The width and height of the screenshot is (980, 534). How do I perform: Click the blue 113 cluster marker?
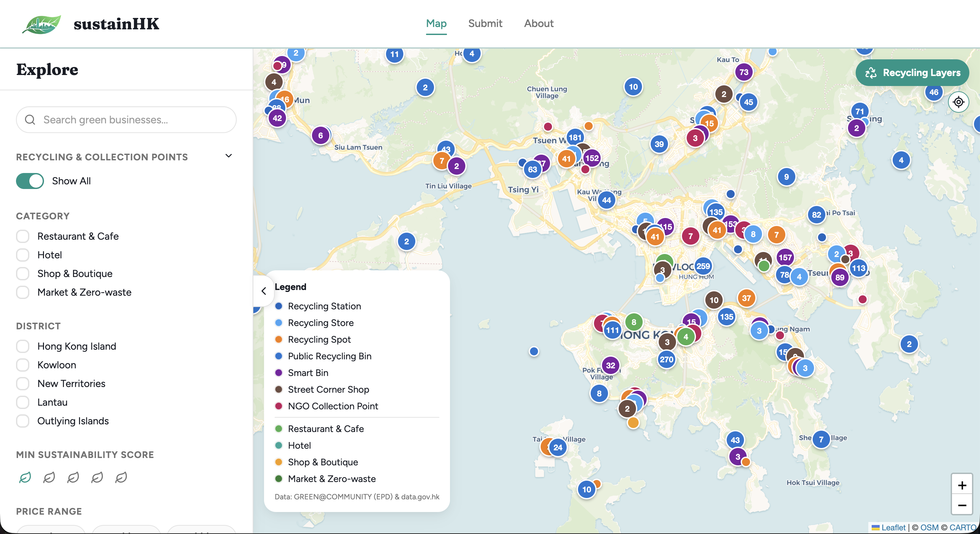point(858,268)
